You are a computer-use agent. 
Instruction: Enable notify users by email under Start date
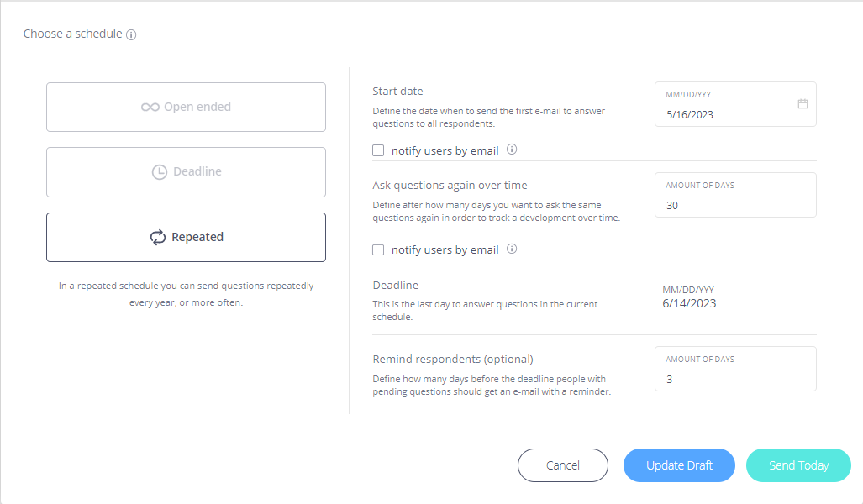(378, 150)
